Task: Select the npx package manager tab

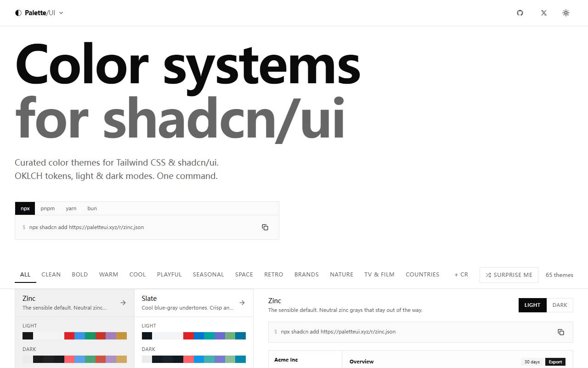Action: 25,208
